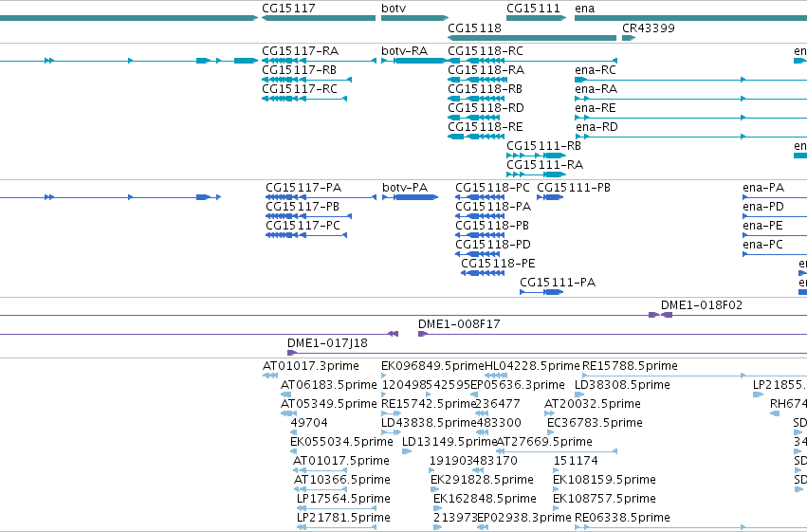Click EST EK162848.5prime

[437, 508]
